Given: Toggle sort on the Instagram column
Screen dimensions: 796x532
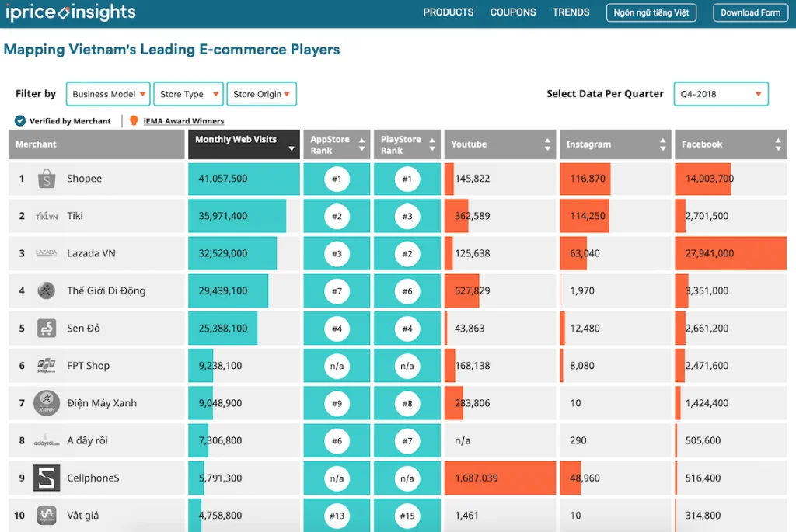Looking at the screenshot, I should (x=663, y=144).
